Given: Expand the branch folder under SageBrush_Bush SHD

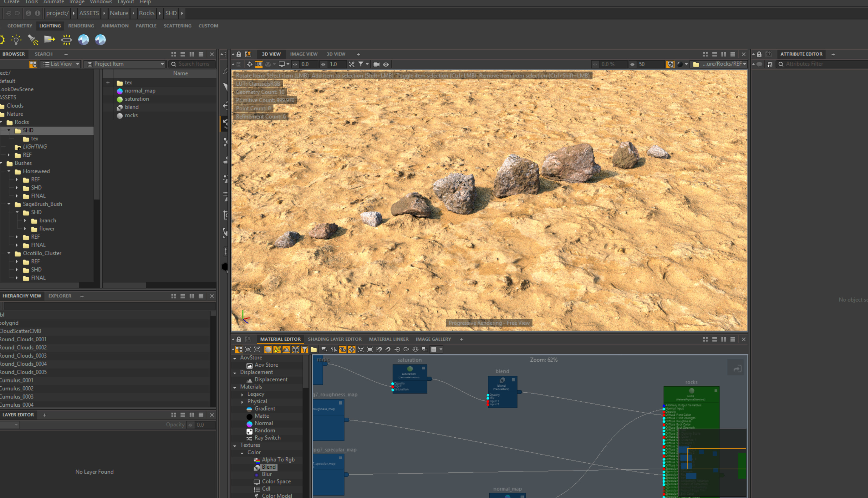Looking at the screenshot, I should 25,221.
